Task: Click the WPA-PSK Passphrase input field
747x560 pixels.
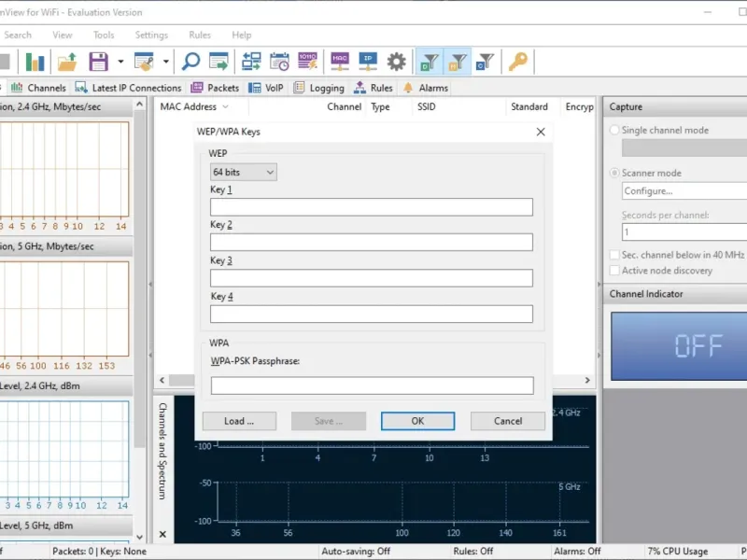Action: pyautogui.click(x=372, y=385)
